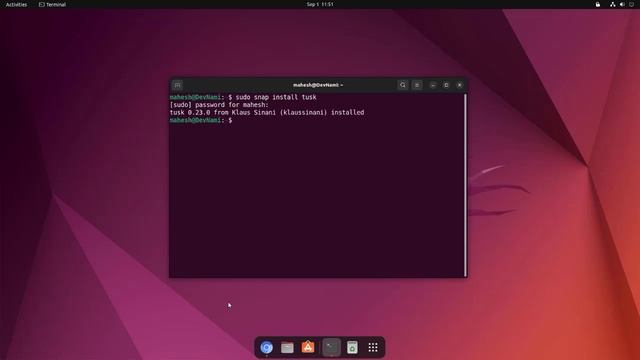The image size is (640, 360).
Task: Open the Terminal app menu in top bar
Action: pos(52,4)
